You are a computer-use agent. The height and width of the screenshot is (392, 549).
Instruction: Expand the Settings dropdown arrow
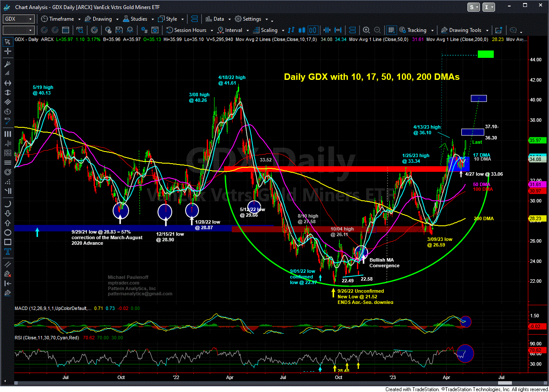coord(267,19)
